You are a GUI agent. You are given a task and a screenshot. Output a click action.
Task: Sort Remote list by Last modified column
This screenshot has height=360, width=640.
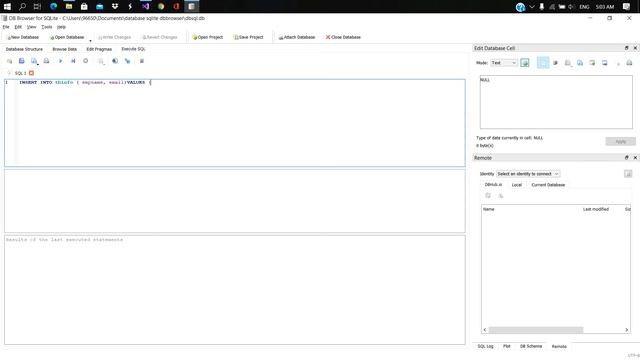point(596,209)
